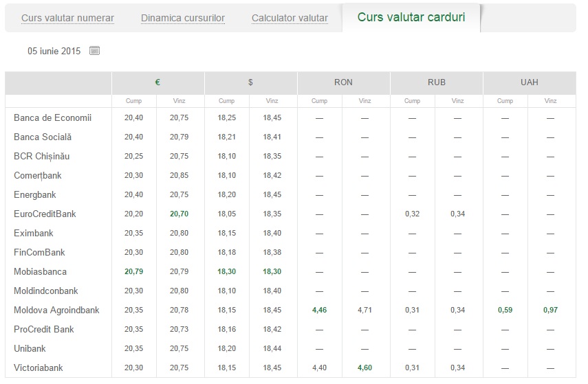This screenshot has height=384, width=588.
Task: Click ProCredit Bank dollar buy rate 18,16
Action: tap(226, 329)
